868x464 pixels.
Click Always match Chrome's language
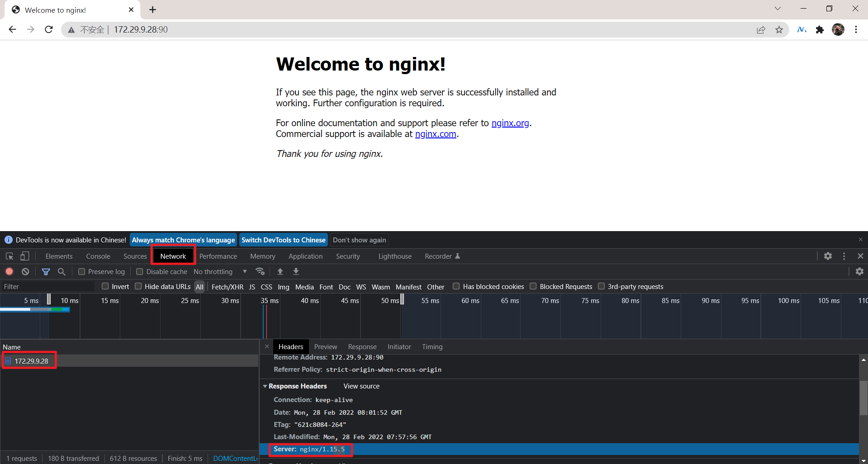(x=183, y=240)
